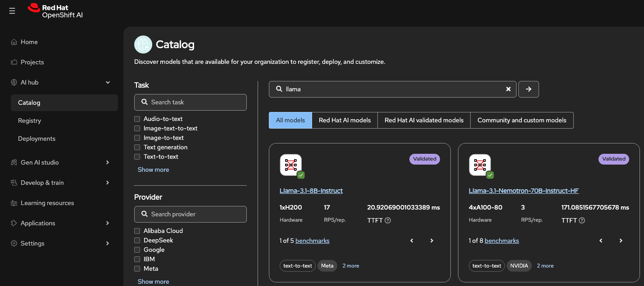Expand the Applications section
The image size is (644, 286).
108,223
